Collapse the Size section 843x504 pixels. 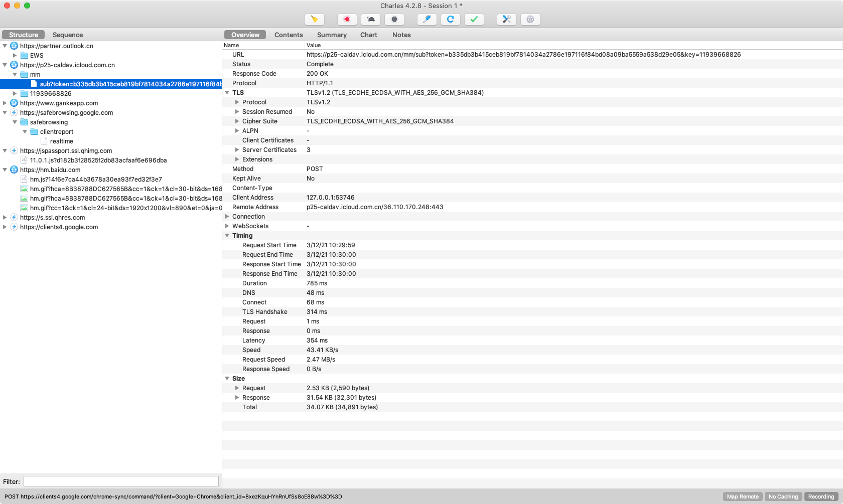(x=227, y=379)
